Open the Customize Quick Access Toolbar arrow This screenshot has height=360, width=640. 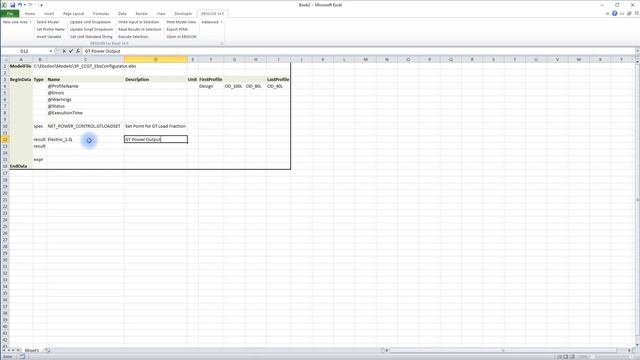41,5
